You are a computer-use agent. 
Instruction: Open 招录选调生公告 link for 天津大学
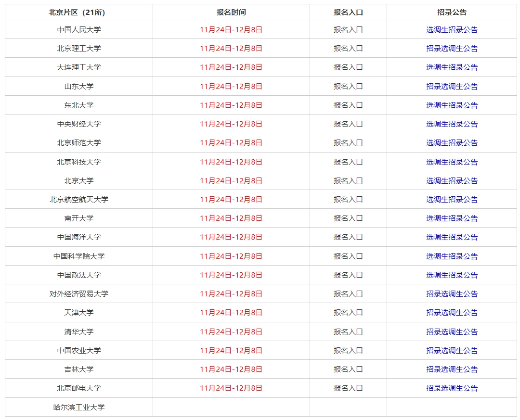pyautogui.click(x=452, y=313)
